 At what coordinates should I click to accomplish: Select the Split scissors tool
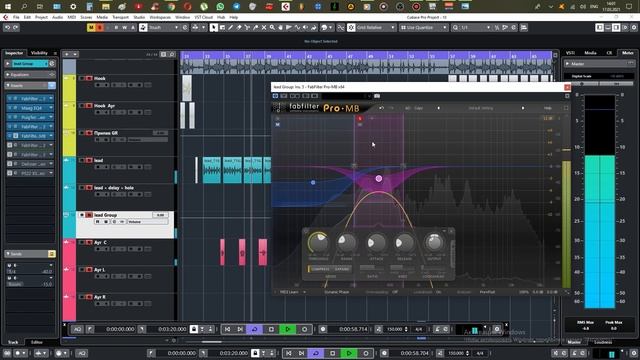point(247,27)
